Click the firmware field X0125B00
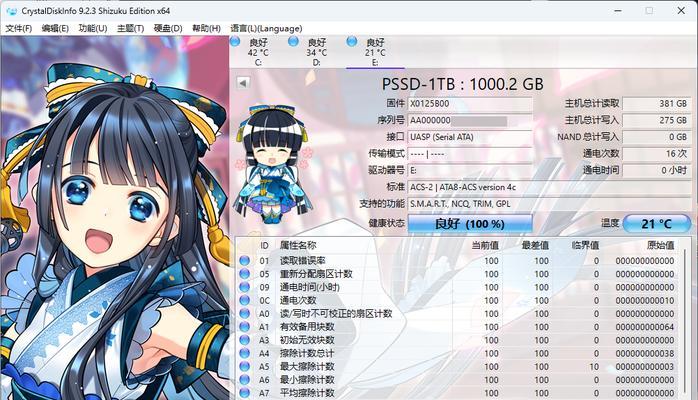Image resolution: width=698 pixels, height=400 pixels. coord(470,104)
